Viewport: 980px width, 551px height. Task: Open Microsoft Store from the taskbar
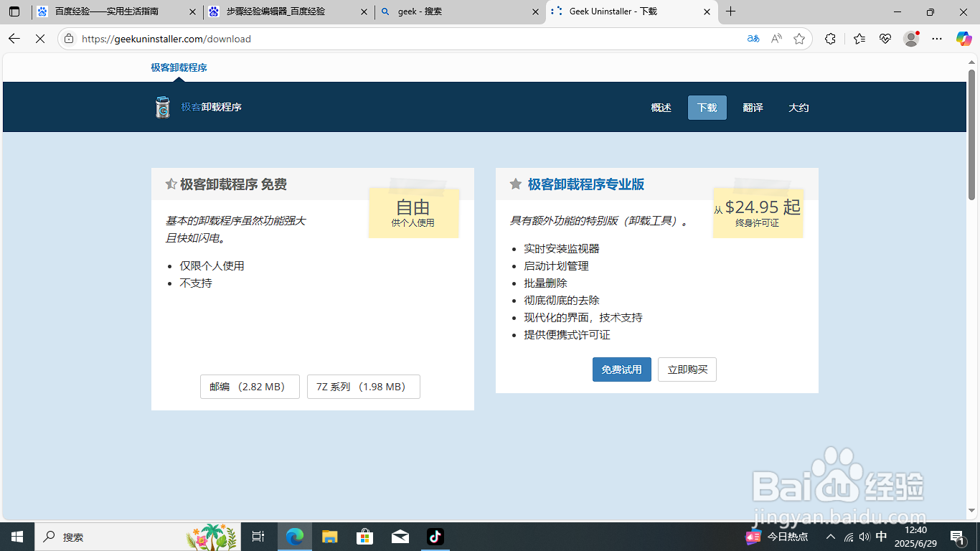[x=364, y=537]
